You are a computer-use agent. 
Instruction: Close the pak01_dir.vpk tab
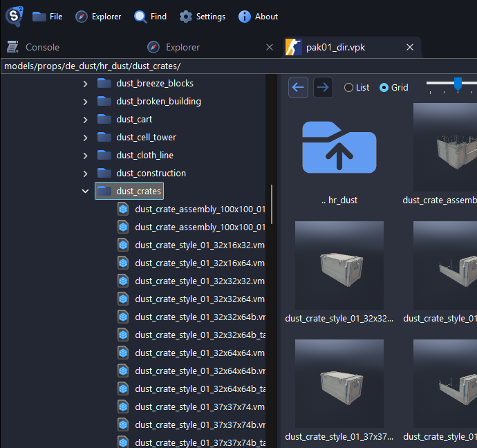pos(410,47)
